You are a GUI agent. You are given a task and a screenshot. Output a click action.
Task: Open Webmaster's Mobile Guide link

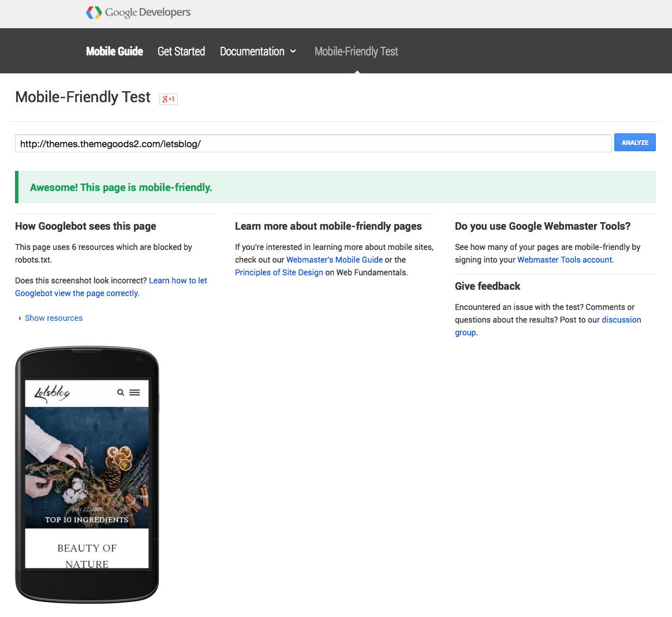334,260
